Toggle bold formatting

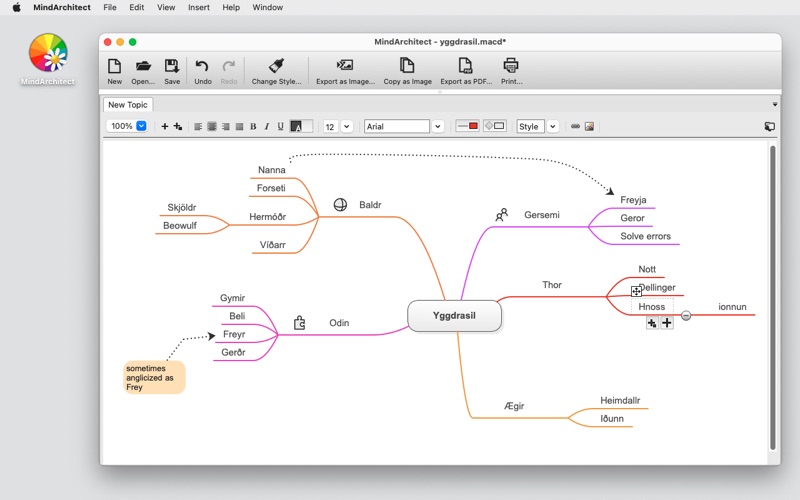253,127
